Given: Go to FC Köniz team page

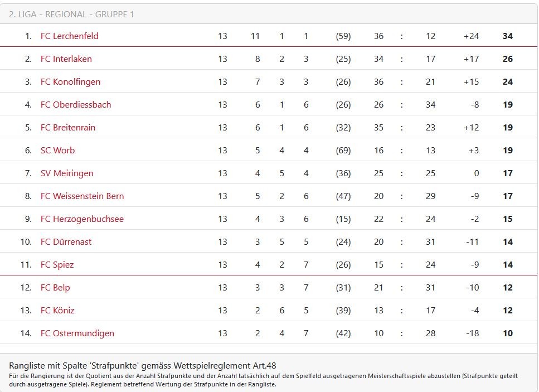Looking at the screenshot, I should point(57,310).
